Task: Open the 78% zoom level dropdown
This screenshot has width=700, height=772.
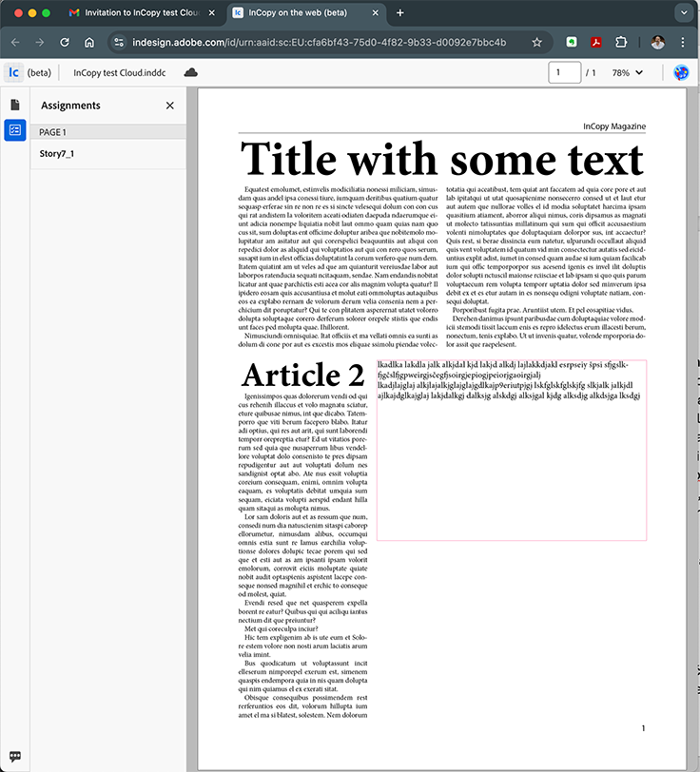Action: tap(627, 73)
